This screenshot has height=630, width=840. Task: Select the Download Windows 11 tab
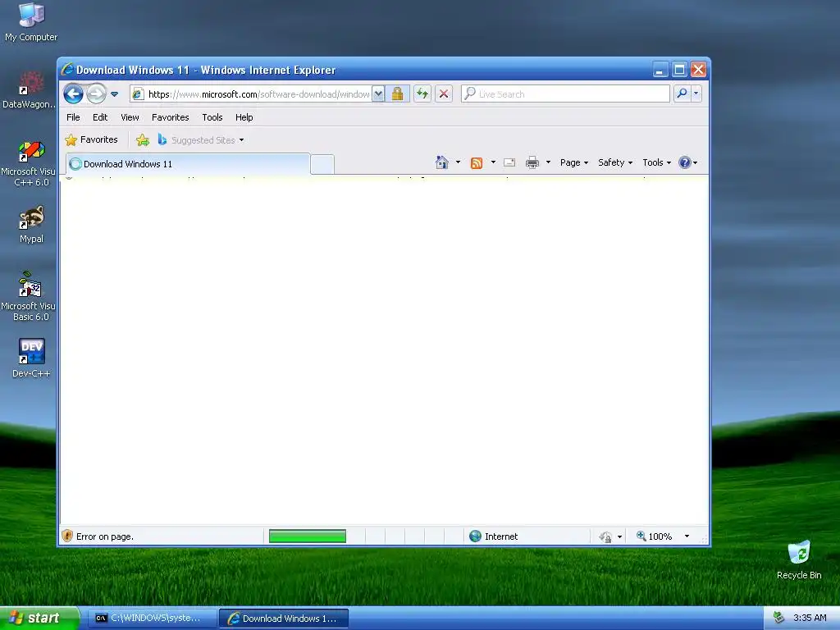click(188, 164)
